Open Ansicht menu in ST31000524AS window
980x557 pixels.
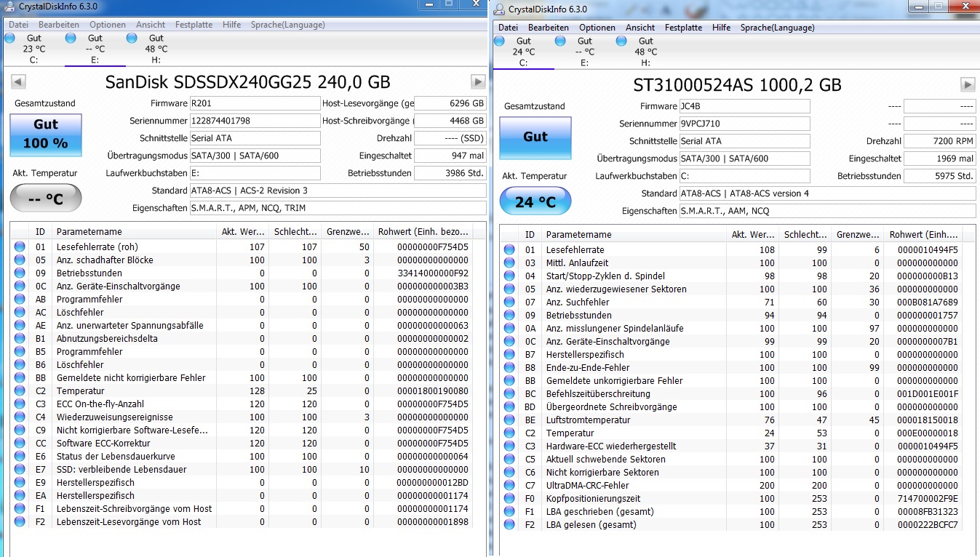(640, 28)
